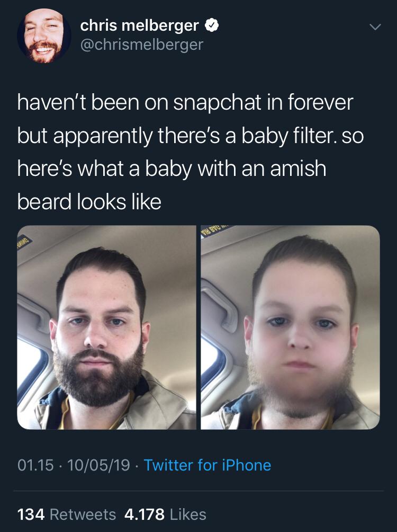Image resolution: width=397 pixels, height=532 pixels.
Task: Click the Likes label text
Action: [188, 515]
